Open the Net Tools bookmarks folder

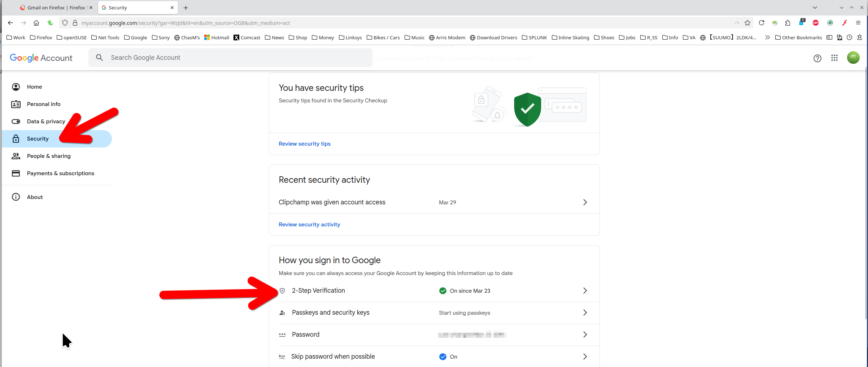(105, 37)
